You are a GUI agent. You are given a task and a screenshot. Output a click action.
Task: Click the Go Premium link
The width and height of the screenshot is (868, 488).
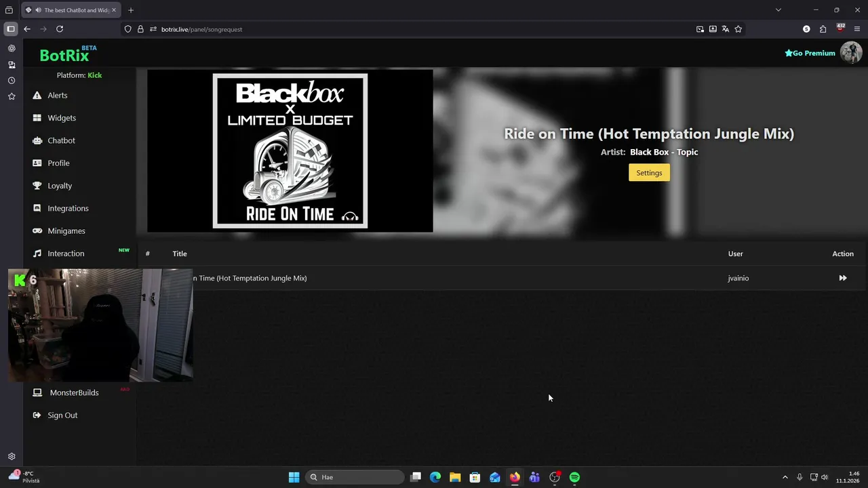point(810,53)
